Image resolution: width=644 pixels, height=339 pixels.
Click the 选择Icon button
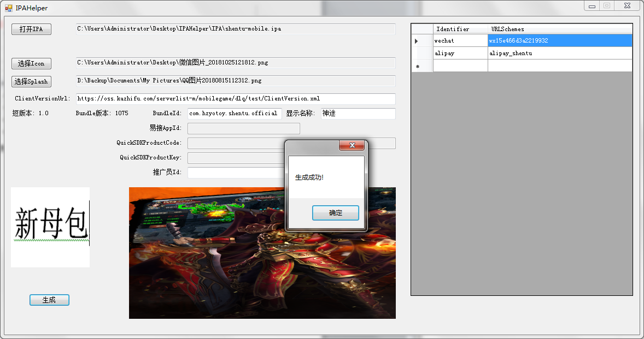[31, 63]
